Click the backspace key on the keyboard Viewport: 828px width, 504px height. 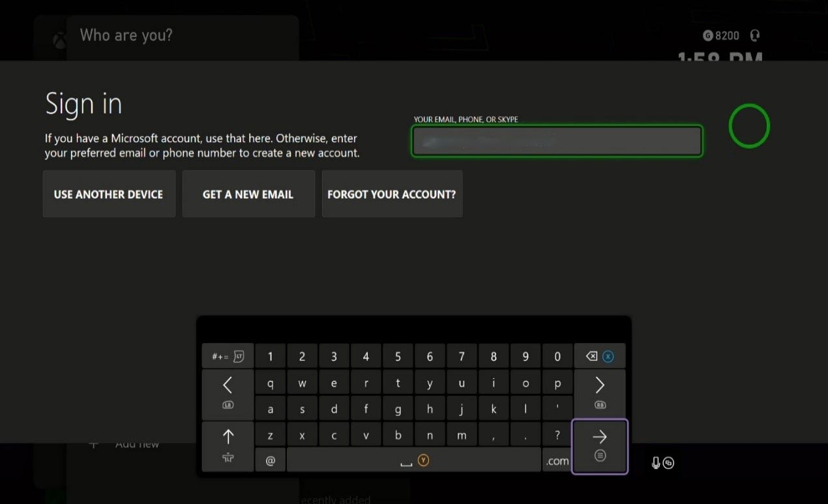(x=599, y=356)
